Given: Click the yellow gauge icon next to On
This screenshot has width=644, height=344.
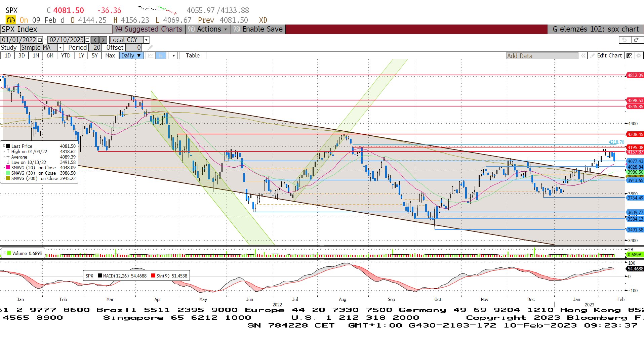Looking at the screenshot, I should pos(10,20).
